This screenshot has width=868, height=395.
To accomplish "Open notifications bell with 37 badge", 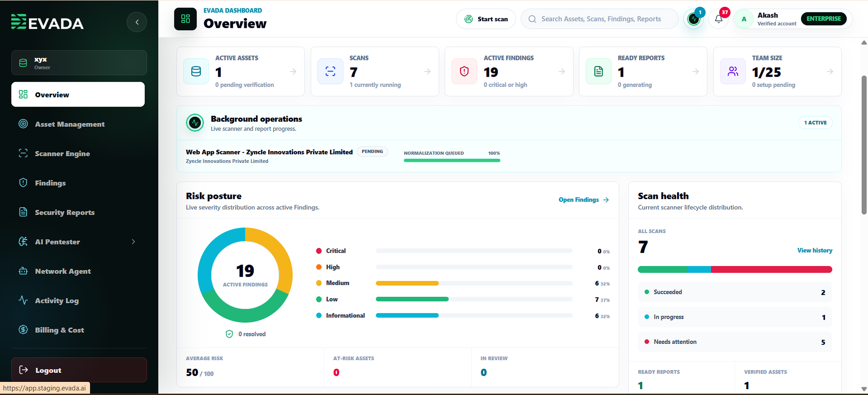I will click(718, 19).
